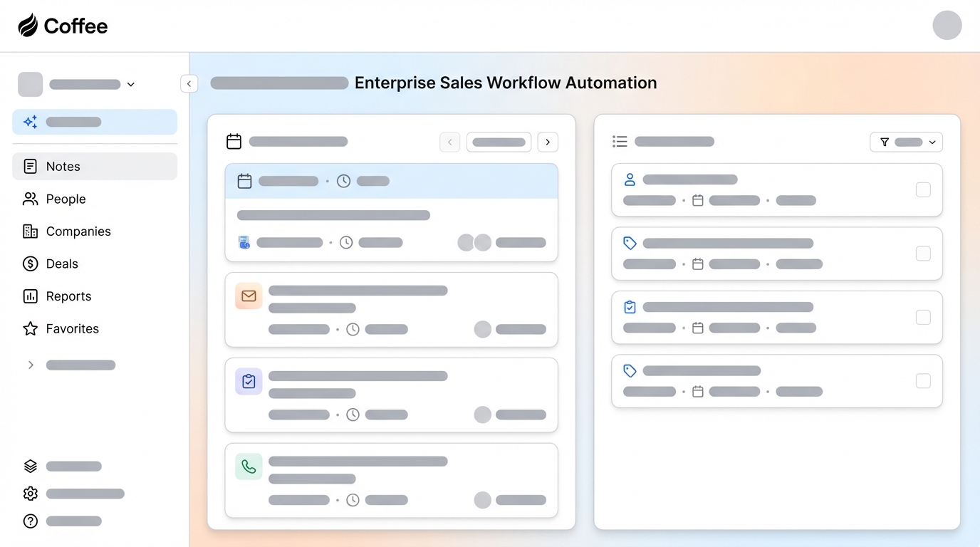Open the filter dropdown in the tasks panel
This screenshot has width=980, height=547.
coord(906,142)
